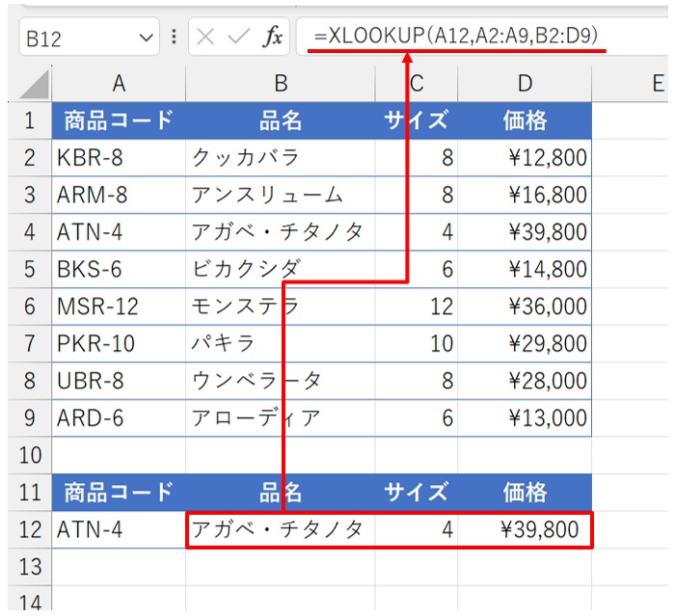Click cell D1 価格 header
The image size is (675, 616).
pos(525,121)
